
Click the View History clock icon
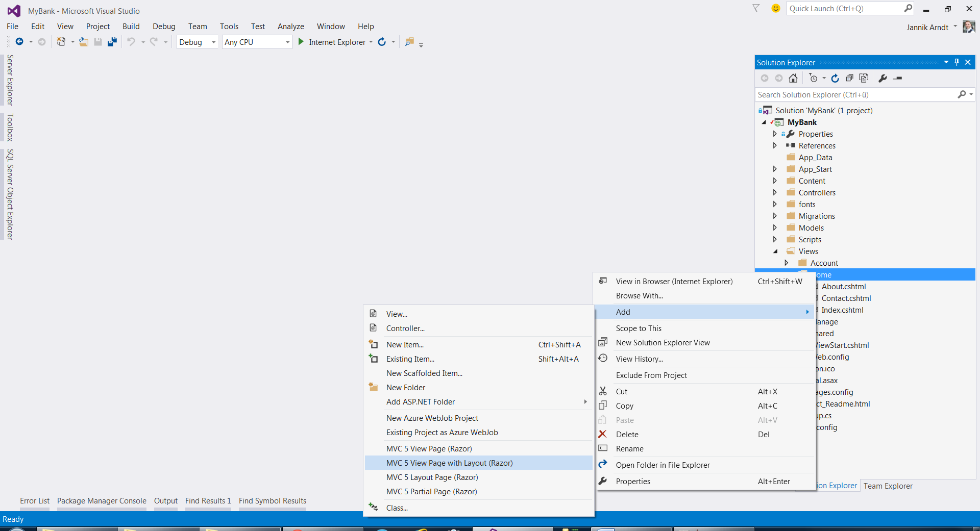click(603, 358)
